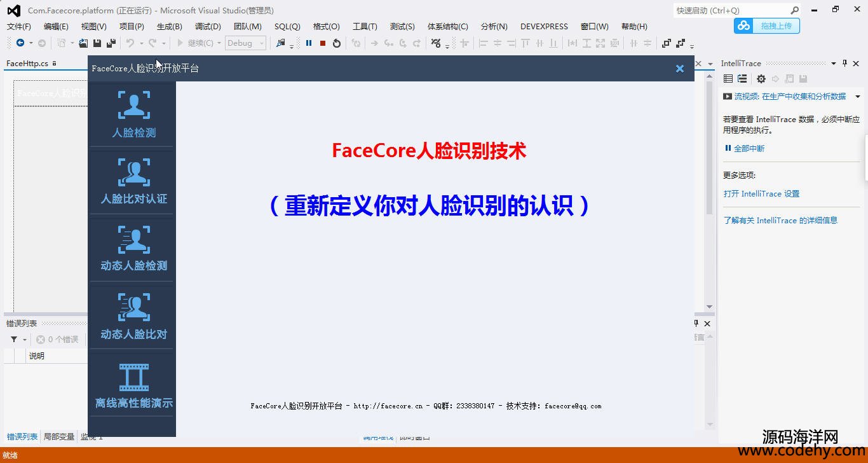
Task: Open the 编辑(E) menu
Action: point(56,27)
